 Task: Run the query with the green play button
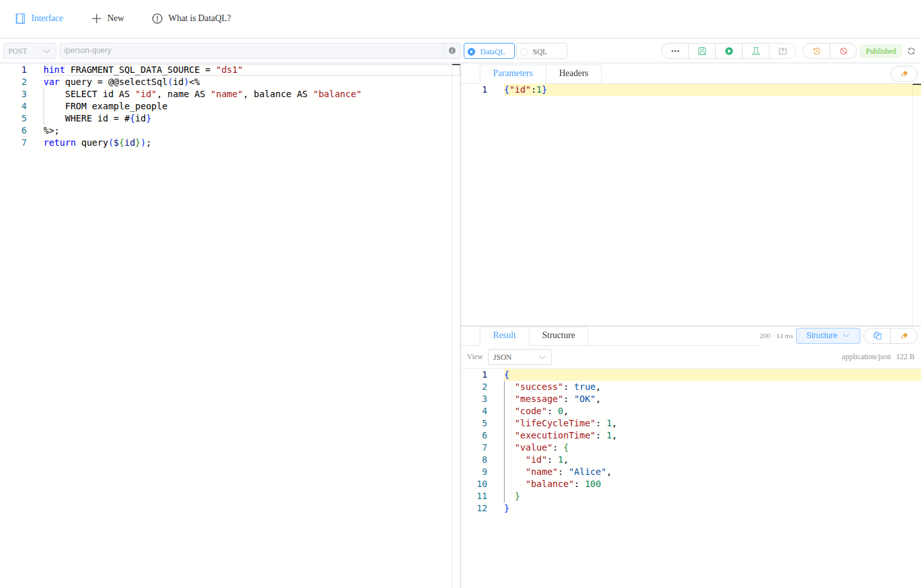tap(728, 51)
